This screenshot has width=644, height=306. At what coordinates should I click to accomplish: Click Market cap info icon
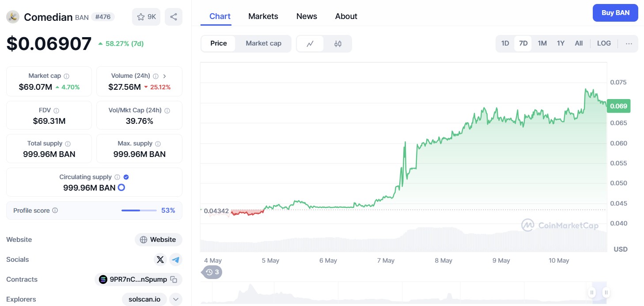coord(67,76)
